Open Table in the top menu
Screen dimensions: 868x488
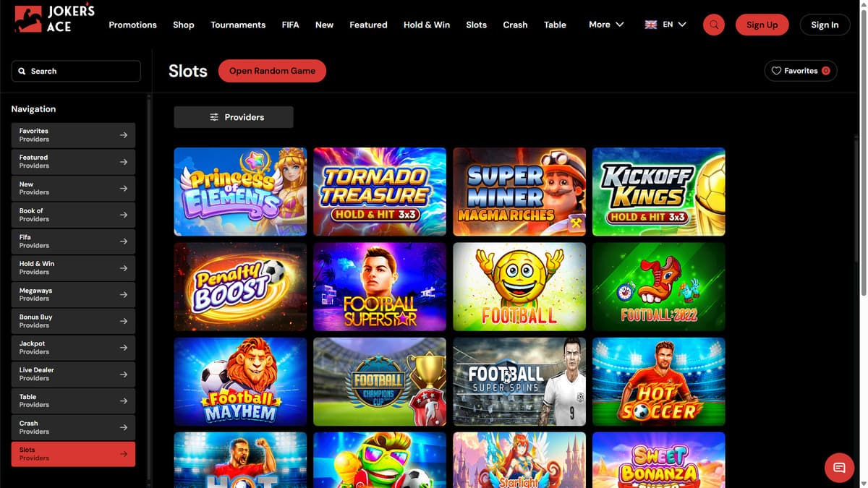click(555, 25)
